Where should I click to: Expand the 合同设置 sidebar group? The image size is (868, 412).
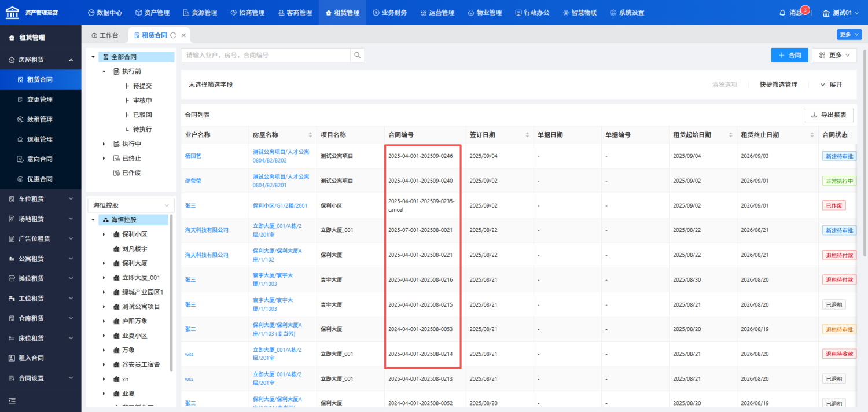tap(41, 378)
